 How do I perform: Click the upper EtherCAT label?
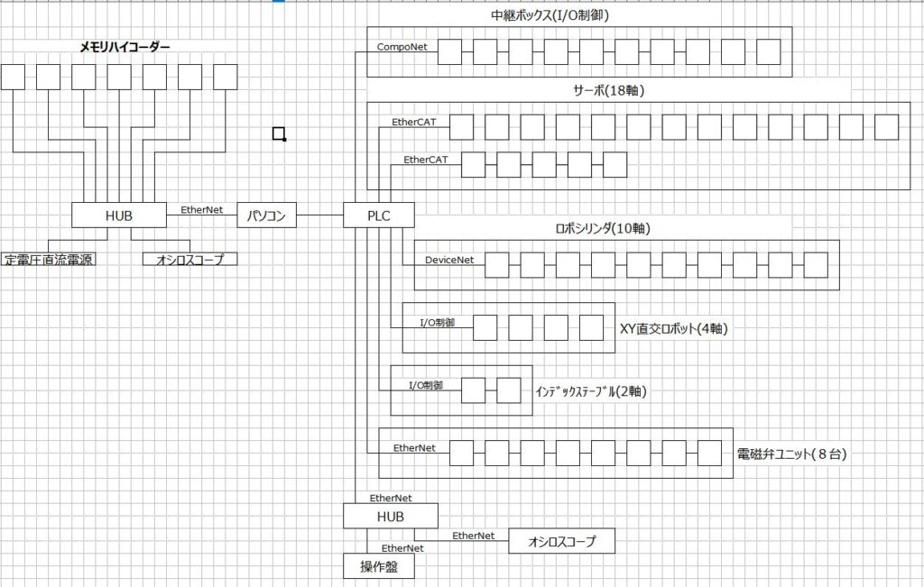click(413, 122)
